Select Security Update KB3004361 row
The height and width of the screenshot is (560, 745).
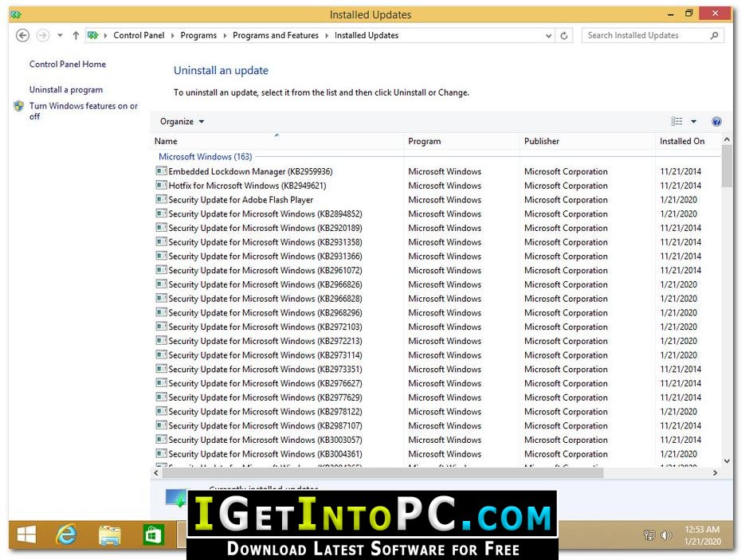(435, 454)
